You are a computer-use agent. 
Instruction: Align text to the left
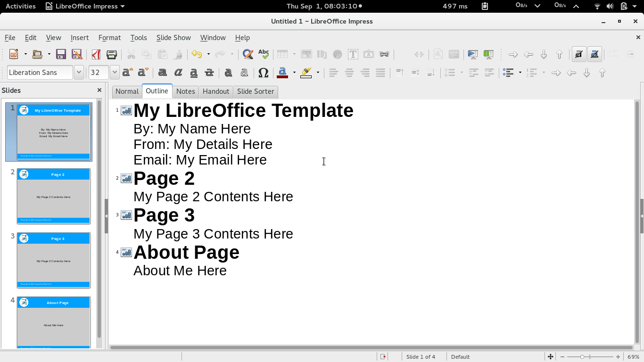(333, 73)
